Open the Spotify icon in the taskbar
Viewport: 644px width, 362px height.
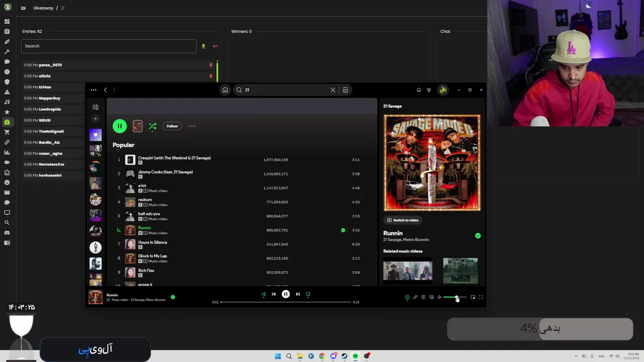tap(355, 356)
